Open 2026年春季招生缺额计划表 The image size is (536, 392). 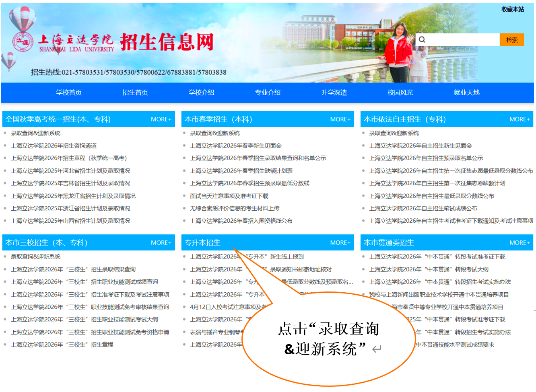(x=241, y=171)
